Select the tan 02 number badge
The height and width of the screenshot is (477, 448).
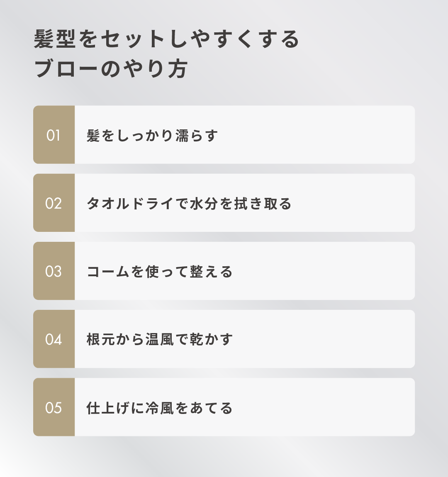(54, 203)
